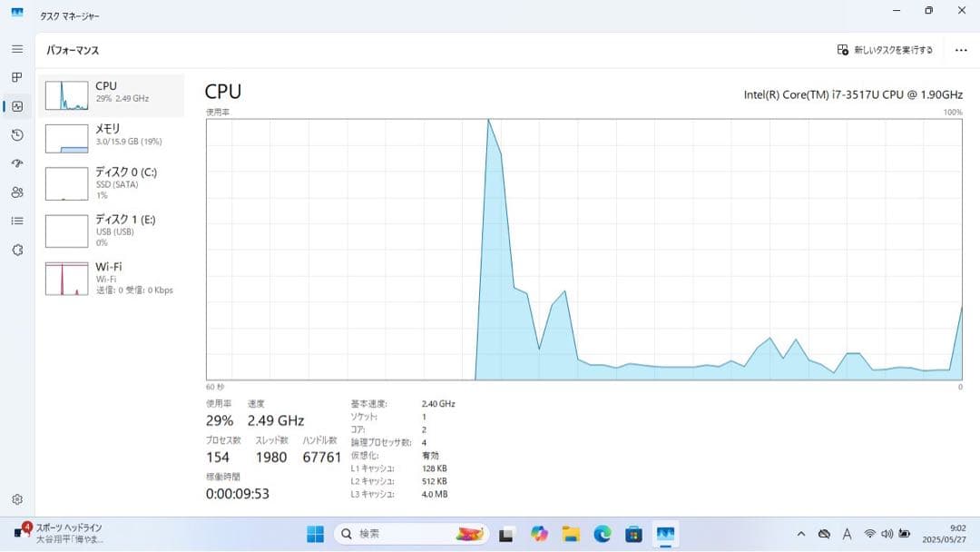Open the volume icon in system tray
The height and width of the screenshot is (552, 980).
pyautogui.click(x=887, y=534)
